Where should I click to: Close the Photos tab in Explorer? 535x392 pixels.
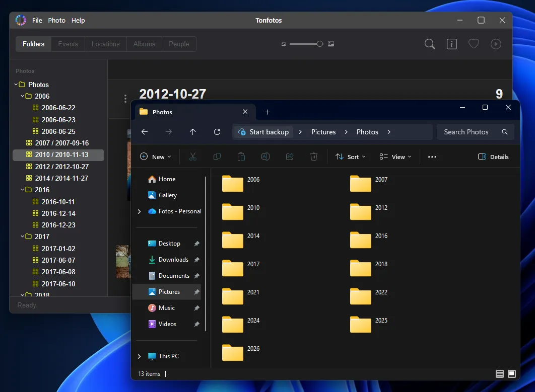pyautogui.click(x=245, y=112)
